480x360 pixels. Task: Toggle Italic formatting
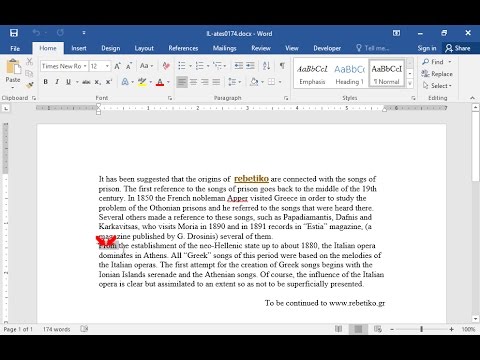[57, 82]
